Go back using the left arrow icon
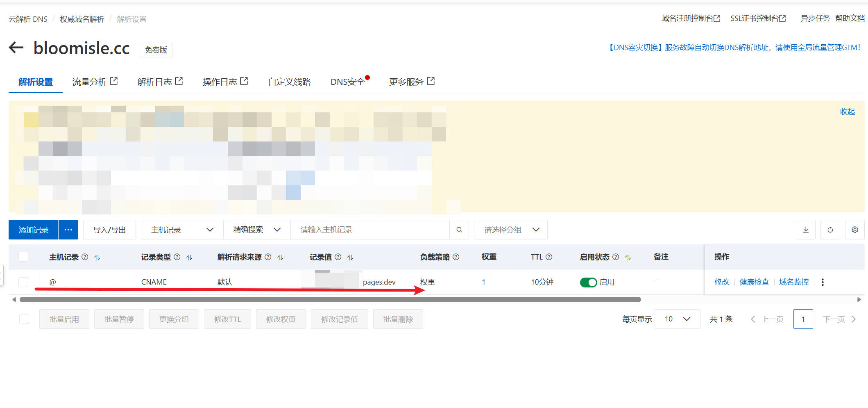 pyautogui.click(x=16, y=48)
